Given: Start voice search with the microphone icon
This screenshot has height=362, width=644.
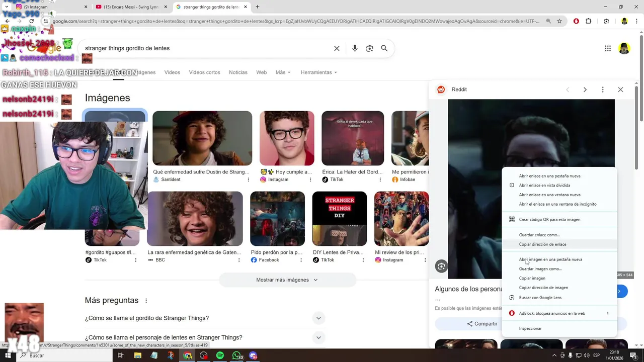Looking at the screenshot, I should click(x=355, y=48).
